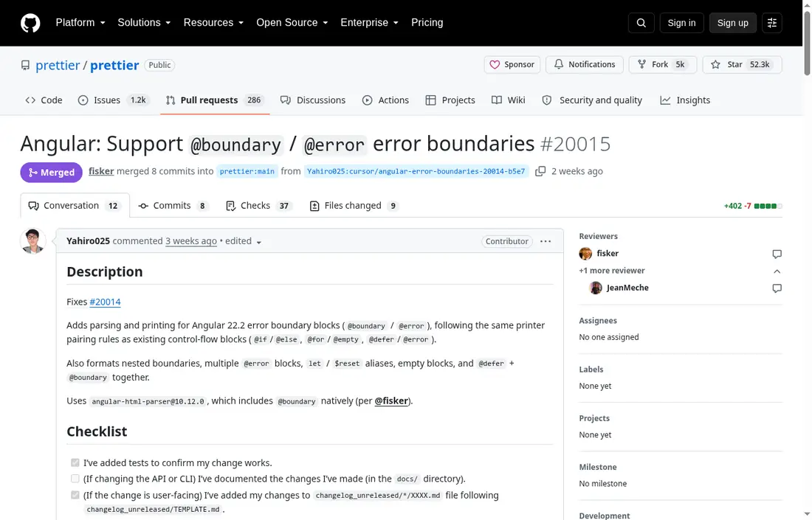Click fisker's reviewer avatar
The height and width of the screenshot is (520, 812).
click(585, 254)
